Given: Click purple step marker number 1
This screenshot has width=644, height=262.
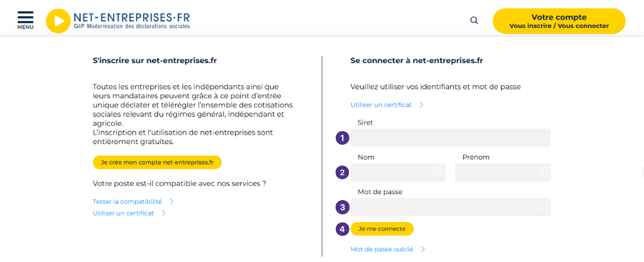Looking at the screenshot, I should [x=342, y=138].
